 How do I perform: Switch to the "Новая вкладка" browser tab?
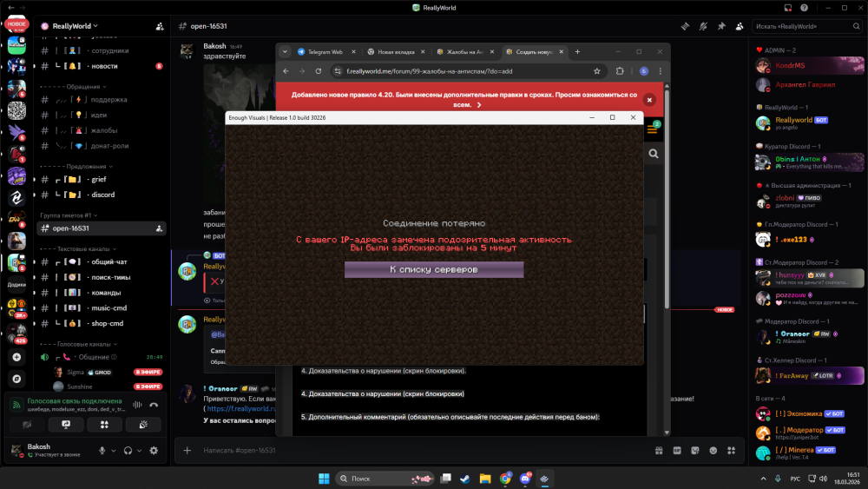(396, 51)
